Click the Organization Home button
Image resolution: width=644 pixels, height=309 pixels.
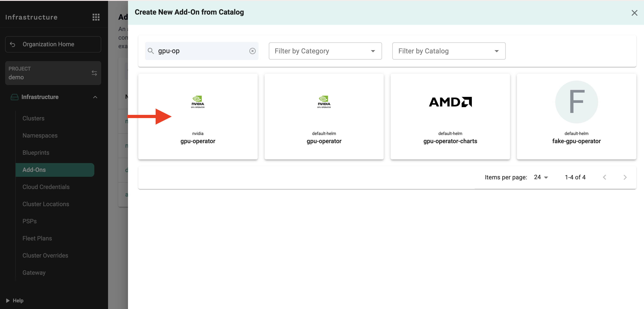tap(53, 44)
